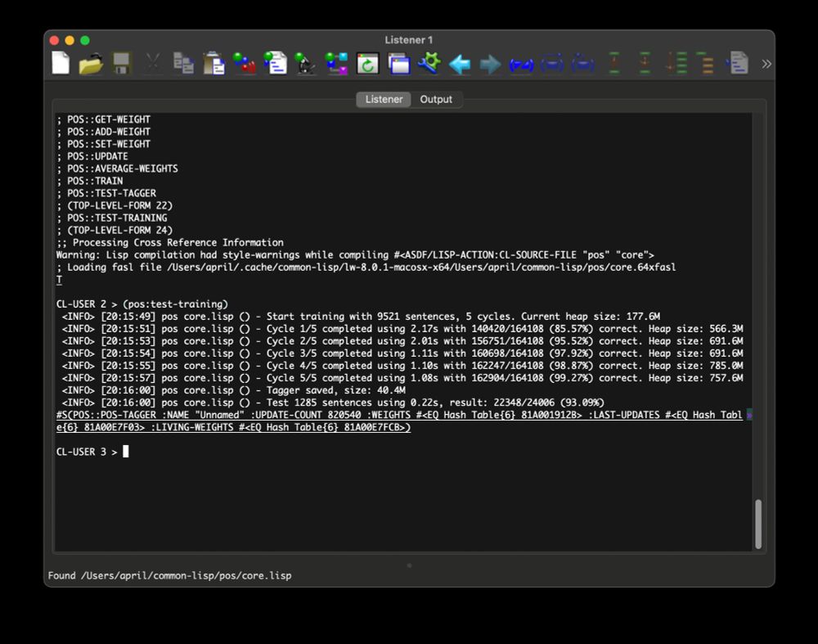Viewport: 818px width, 644px height.
Task: Open preferences with the green wrench icon
Action: point(429,64)
